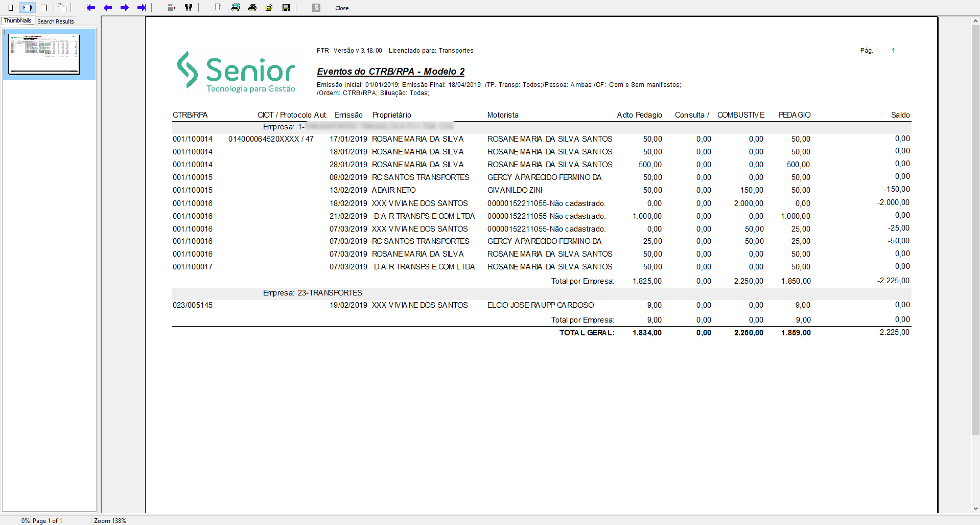This screenshot has width=980, height=525.
Task: Click the 'Adto Pedagio' column header
Action: click(639, 115)
